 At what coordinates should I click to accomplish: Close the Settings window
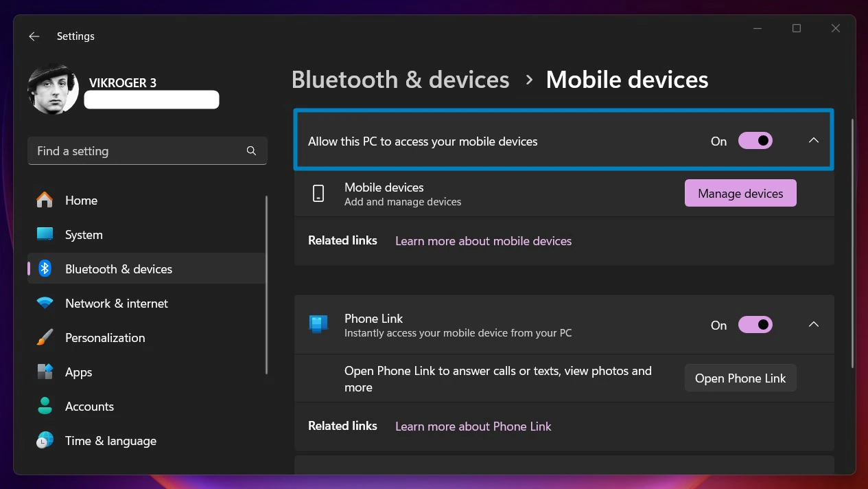pos(836,29)
